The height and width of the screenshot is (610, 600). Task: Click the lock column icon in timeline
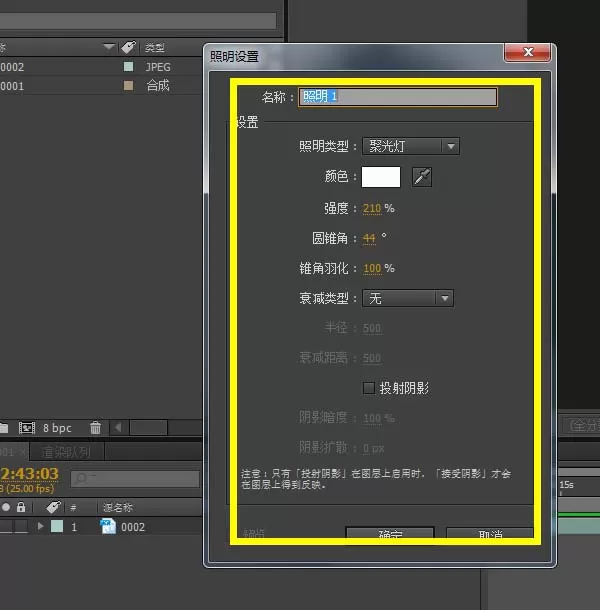tap(21, 507)
